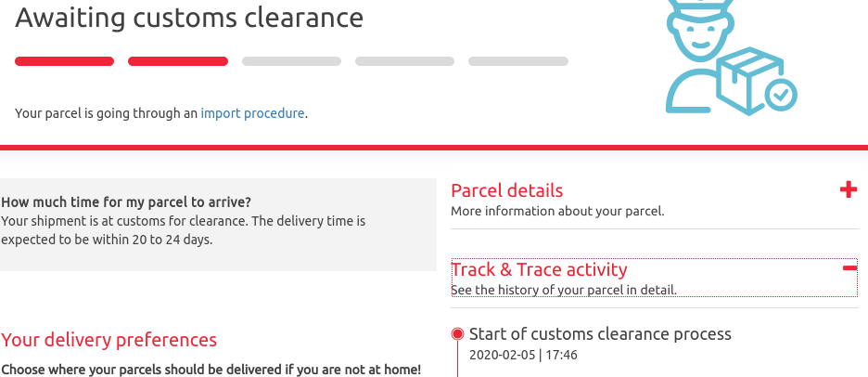Click the Track & Trace activity heading

coord(539,269)
